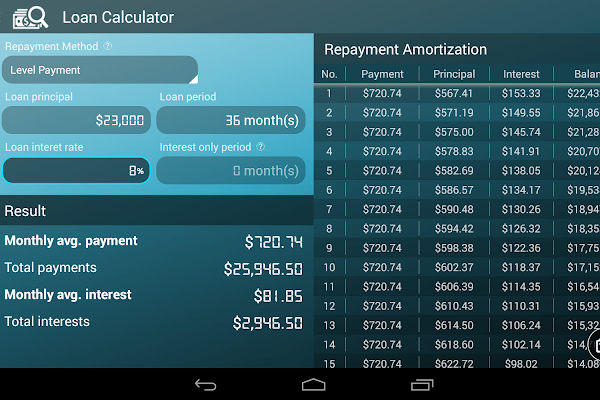600x400 pixels.
Task: Select principal $602.37 in row 10
Action: (x=454, y=267)
